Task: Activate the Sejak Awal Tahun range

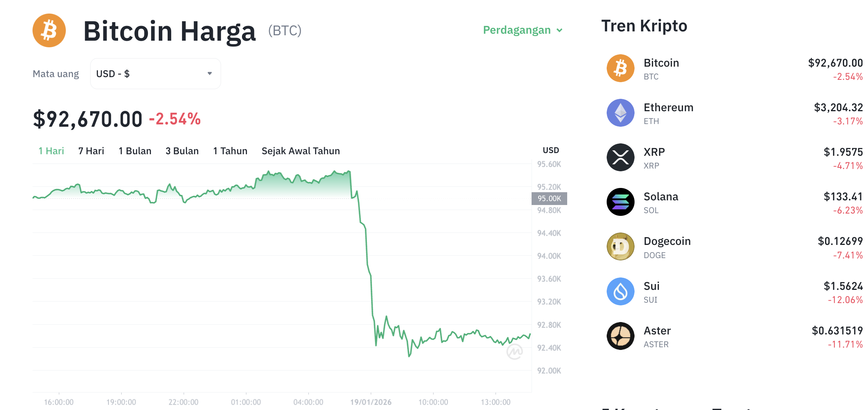Action: 301,151
